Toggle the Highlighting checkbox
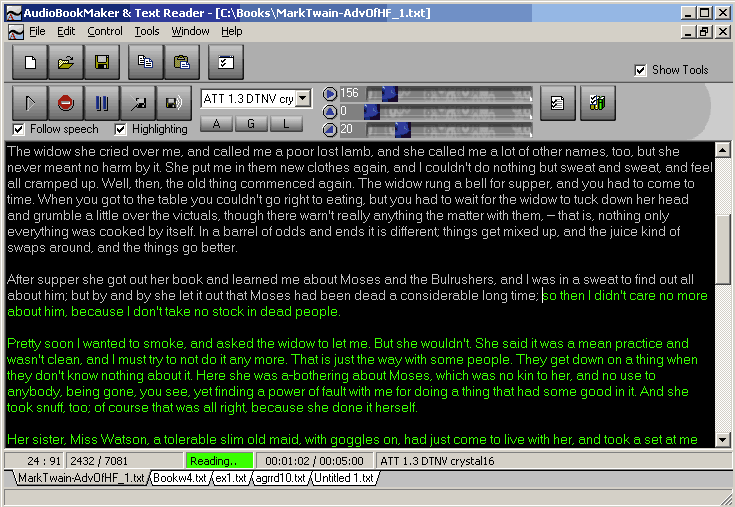 point(120,129)
